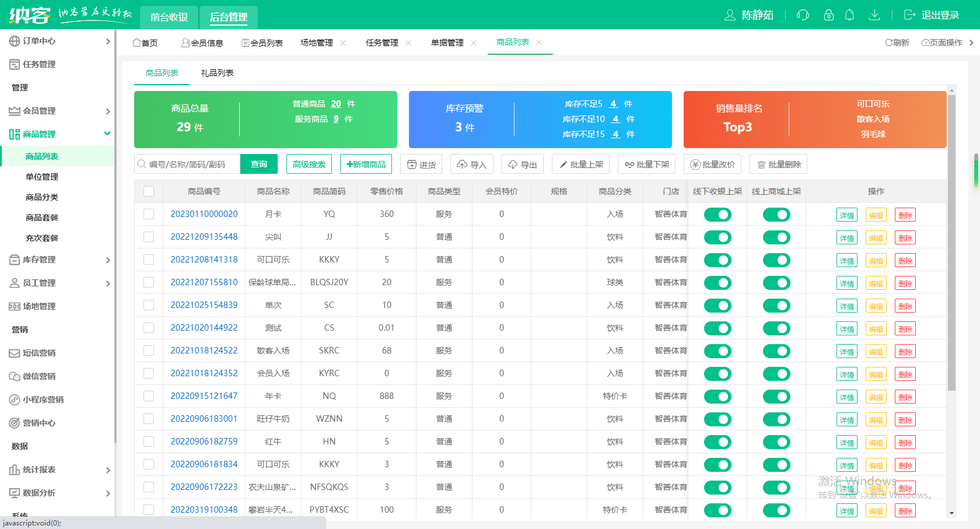Viewport: 980px width, 529px height.
Task: Click the lock screen icon in top bar
Action: (828, 15)
